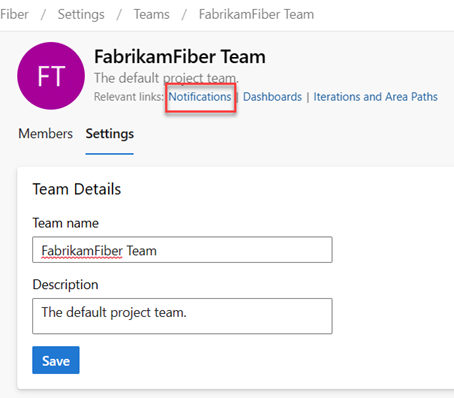
Task: Click the spell-check underlined FabrikamFiber word
Action: click(82, 251)
